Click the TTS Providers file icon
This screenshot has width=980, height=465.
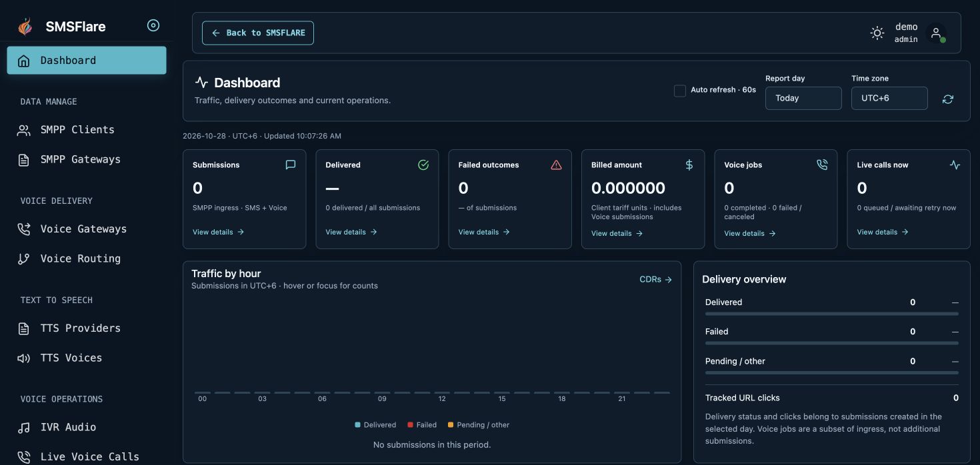click(x=24, y=328)
